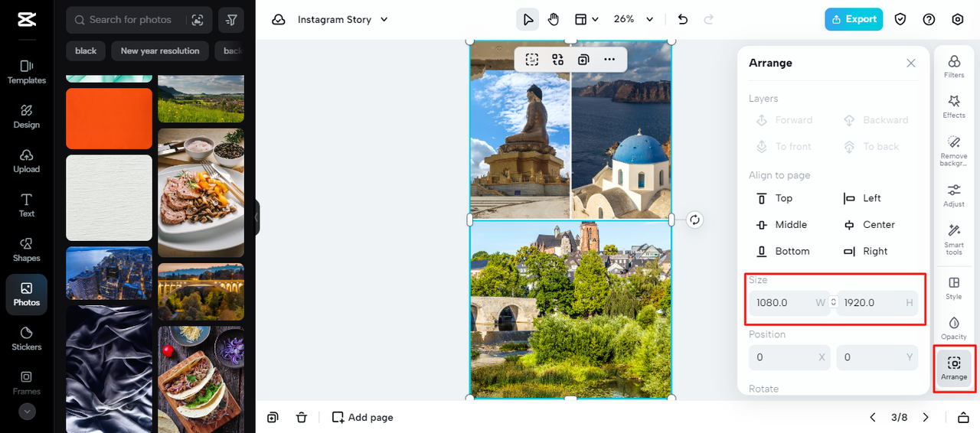Redo the last action
The height and width of the screenshot is (433, 980).
(x=708, y=20)
